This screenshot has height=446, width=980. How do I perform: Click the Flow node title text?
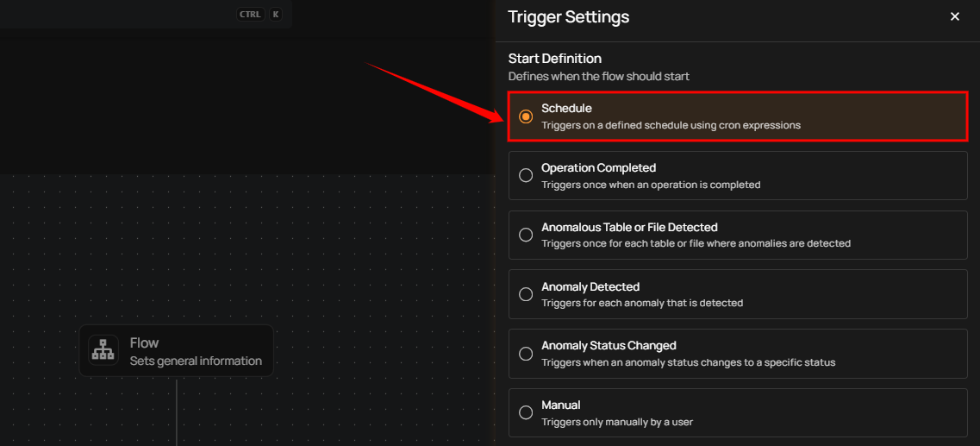145,342
